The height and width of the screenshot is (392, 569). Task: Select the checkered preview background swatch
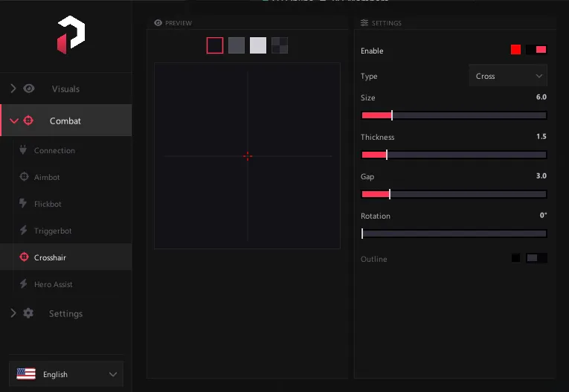click(280, 45)
